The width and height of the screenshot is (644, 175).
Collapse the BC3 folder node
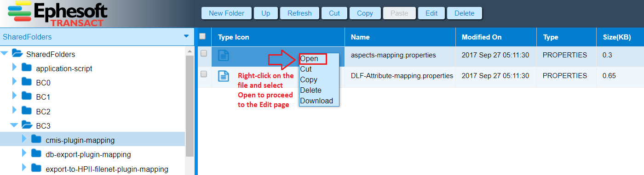[14, 125]
